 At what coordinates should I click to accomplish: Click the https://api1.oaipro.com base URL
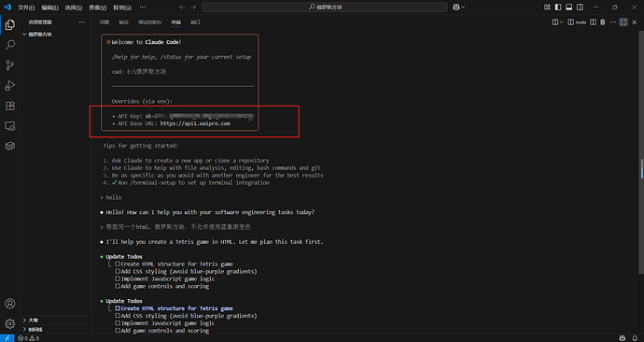point(195,123)
